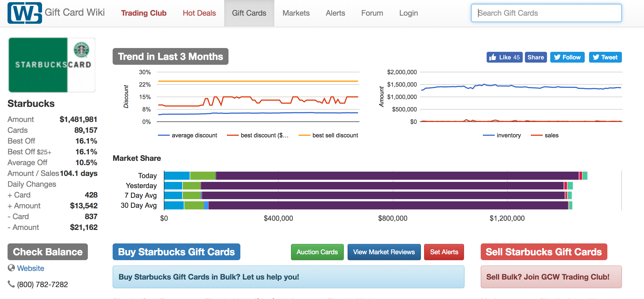
Task: Open the Hot Deals menu item
Action: [199, 13]
